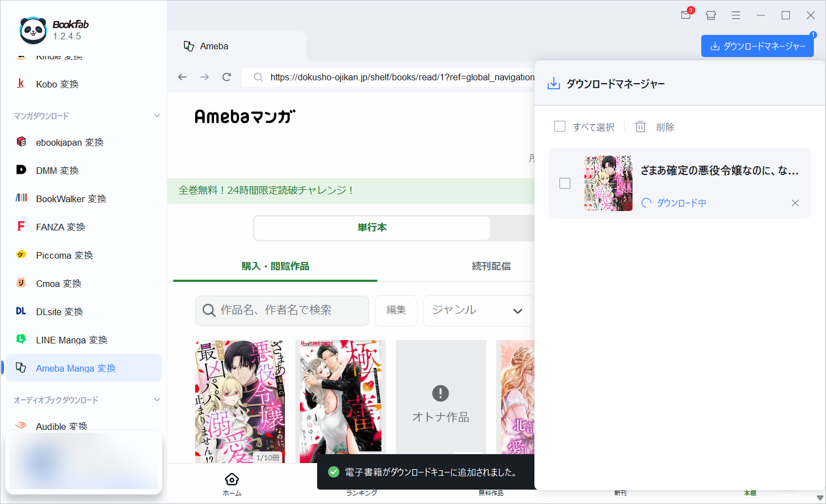Open ebookjapan 変換 in the sidebar
Image resolution: width=826 pixels, height=504 pixels.
(83, 142)
